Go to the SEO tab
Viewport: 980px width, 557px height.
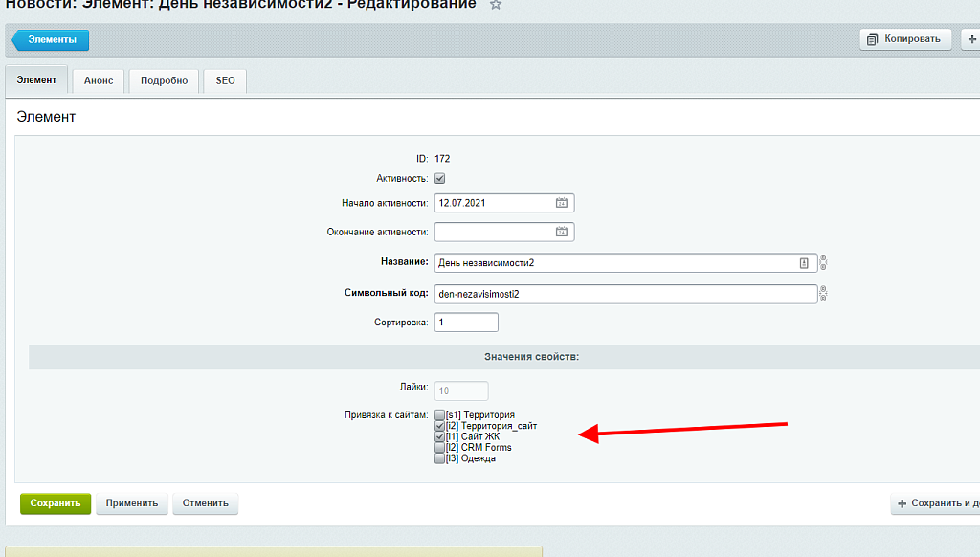pyautogui.click(x=225, y=80)
